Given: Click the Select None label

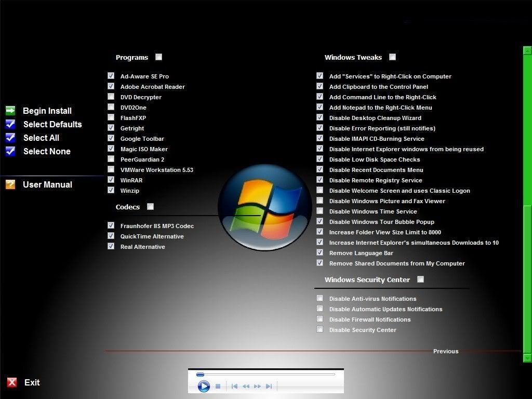Looking at the screenshot, I should pos(47,151).
